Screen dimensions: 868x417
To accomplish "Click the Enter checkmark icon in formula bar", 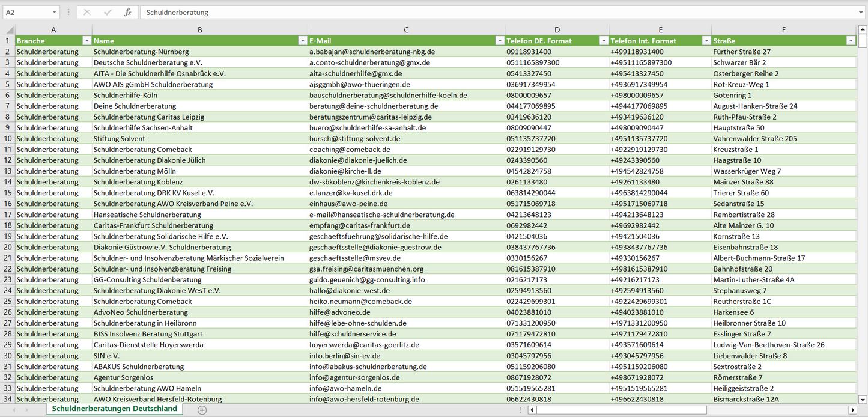I will tap(108, 12).
